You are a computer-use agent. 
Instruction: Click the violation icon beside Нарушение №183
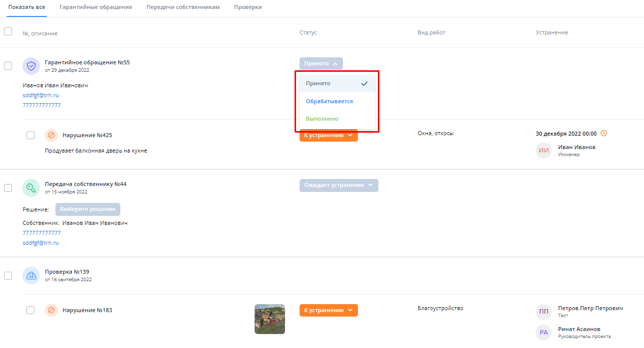[x=51, y=310]
